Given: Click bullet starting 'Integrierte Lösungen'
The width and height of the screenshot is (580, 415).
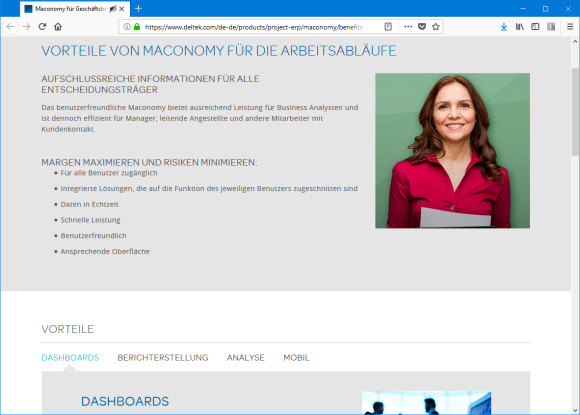Looking at the screenshot, I should pyautogui.click(x=209, y=189).
